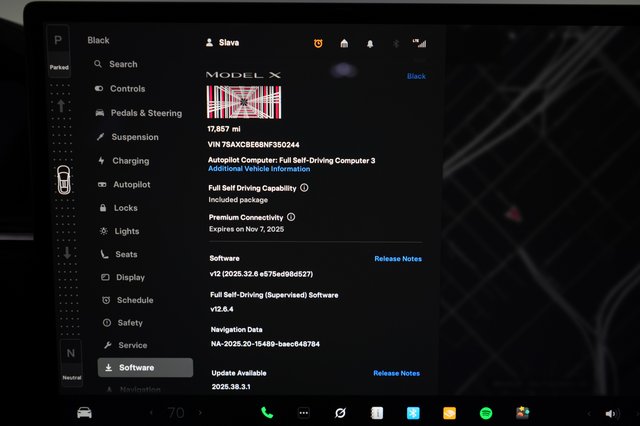Tap 'Expires on Nov 7, 2025' text

click(x=247, y=229)
